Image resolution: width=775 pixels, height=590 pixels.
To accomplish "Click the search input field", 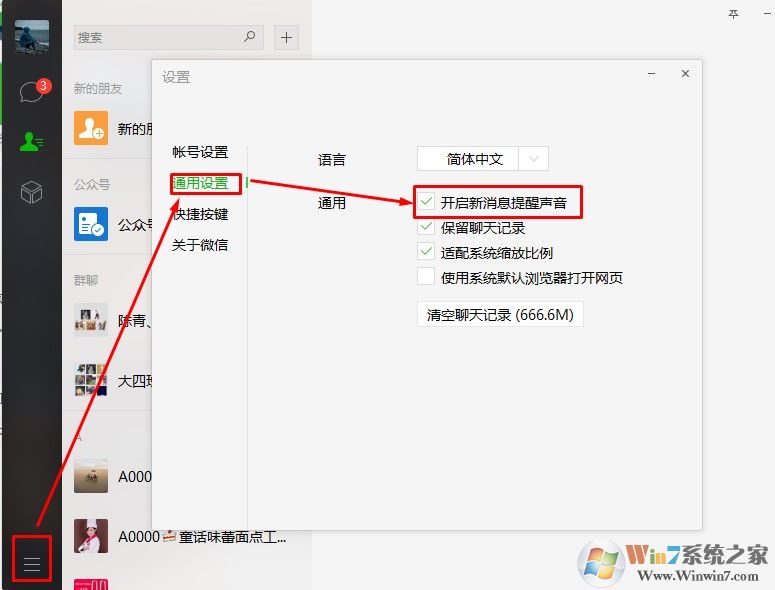I will [x=169, y=38].
